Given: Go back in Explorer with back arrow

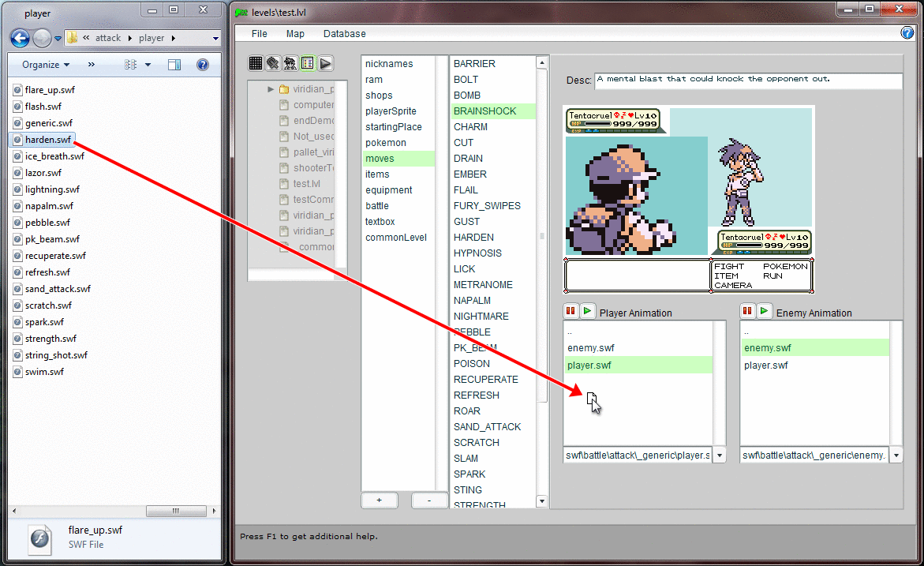Looking at the screenshot, I should [20, 38].
